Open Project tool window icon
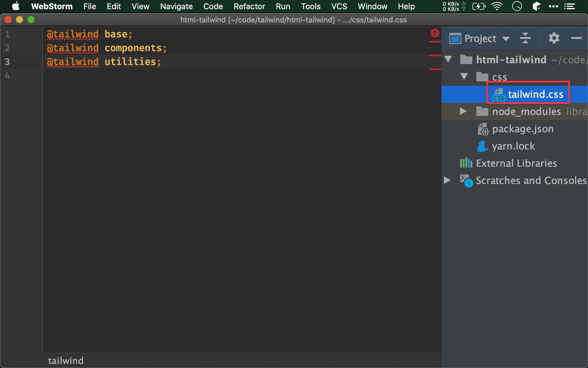The width and height of the screenshot is (588, 368). pyautogui.click(x=455, y=39)
